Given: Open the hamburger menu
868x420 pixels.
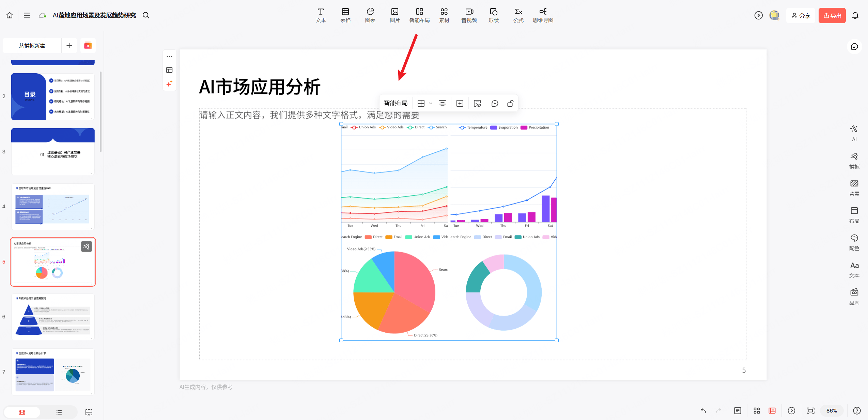Looking at the screenshot, I should tap(27, 15).
